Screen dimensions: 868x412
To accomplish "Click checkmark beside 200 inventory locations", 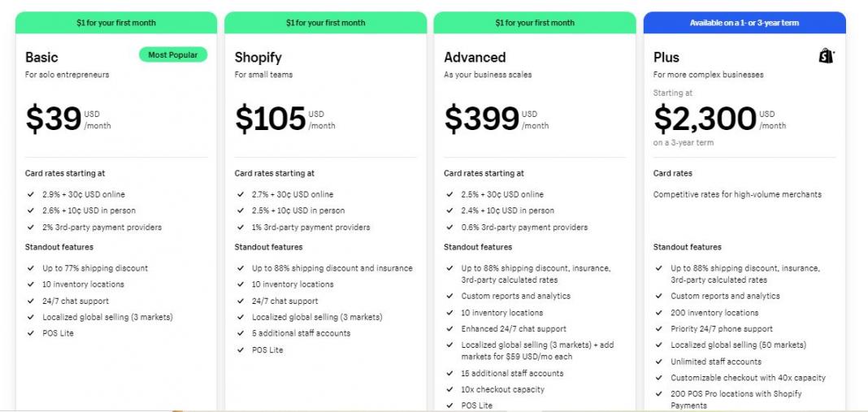I will 659,313.
